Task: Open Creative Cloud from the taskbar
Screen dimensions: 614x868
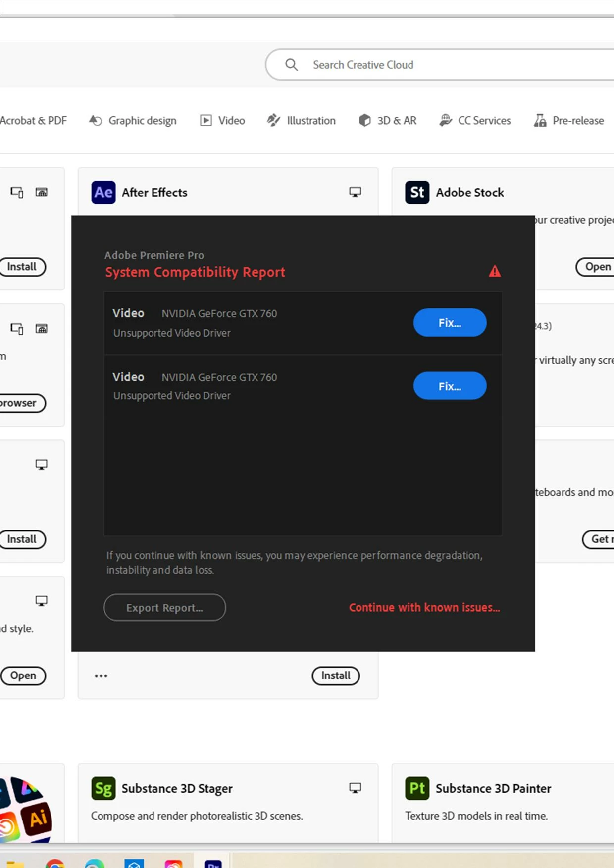Action: coord(173,864)
